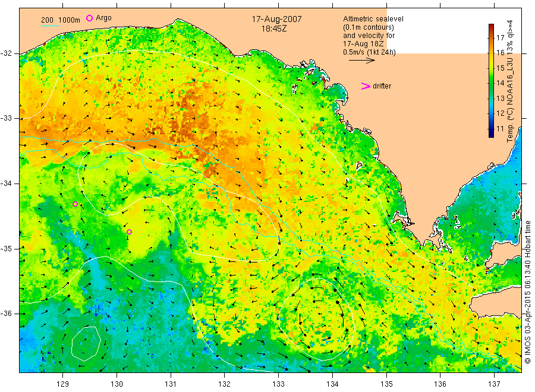This screenshot has width=535, height=392.
Task: Click longitude axis label 133
Action: (x=278, y=384)
